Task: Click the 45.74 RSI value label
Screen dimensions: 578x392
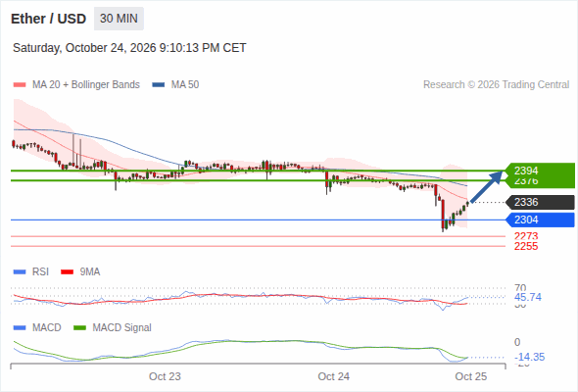Action: [x=528, y=297]
